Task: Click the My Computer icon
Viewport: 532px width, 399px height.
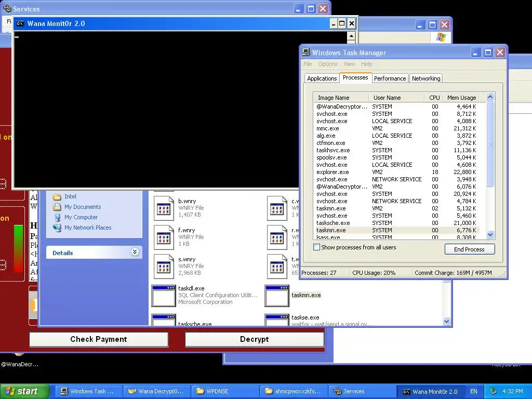Action: (57, 218)
